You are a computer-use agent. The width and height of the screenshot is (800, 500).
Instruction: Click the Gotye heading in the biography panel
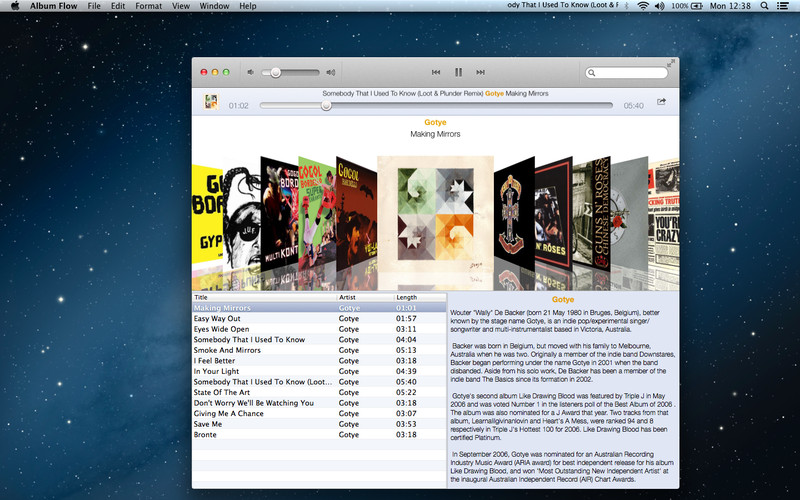[x=563, y=300]
